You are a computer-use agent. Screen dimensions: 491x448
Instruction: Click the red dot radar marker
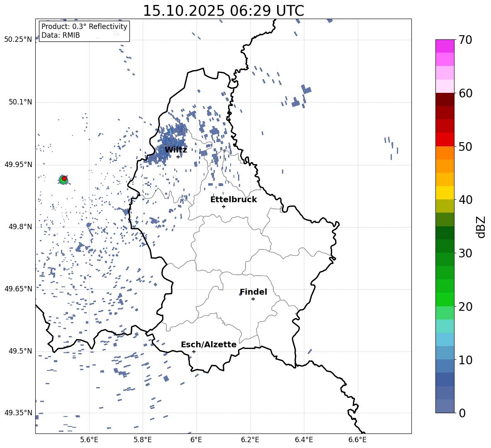pyautogui.click(x=64, y=179)
